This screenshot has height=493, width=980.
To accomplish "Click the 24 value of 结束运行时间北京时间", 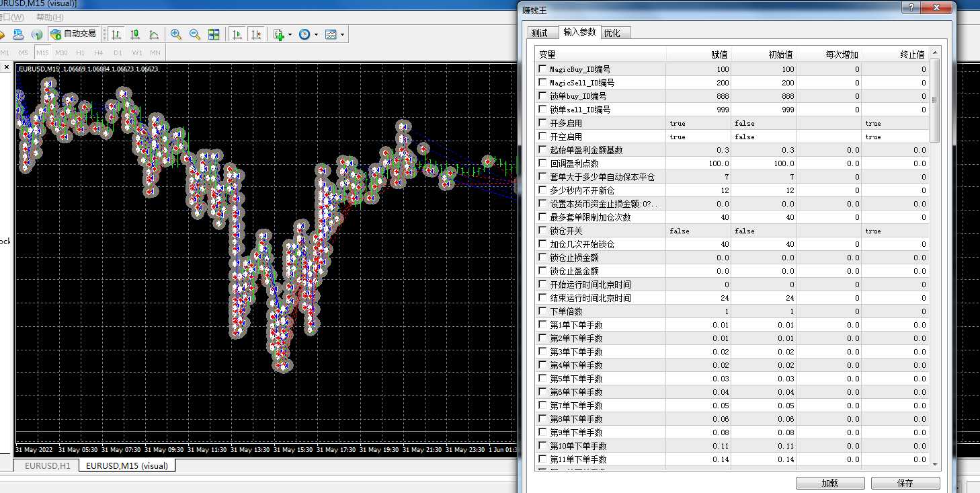I will click(x=724, y=298).
